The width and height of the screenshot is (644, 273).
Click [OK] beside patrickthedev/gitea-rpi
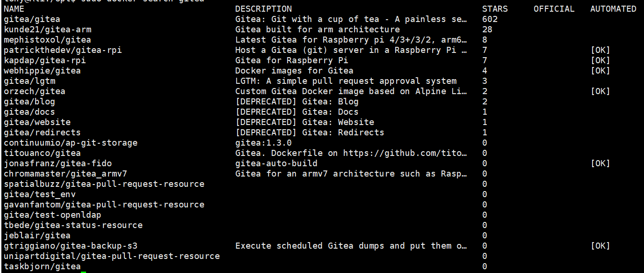tap(600, 50)
